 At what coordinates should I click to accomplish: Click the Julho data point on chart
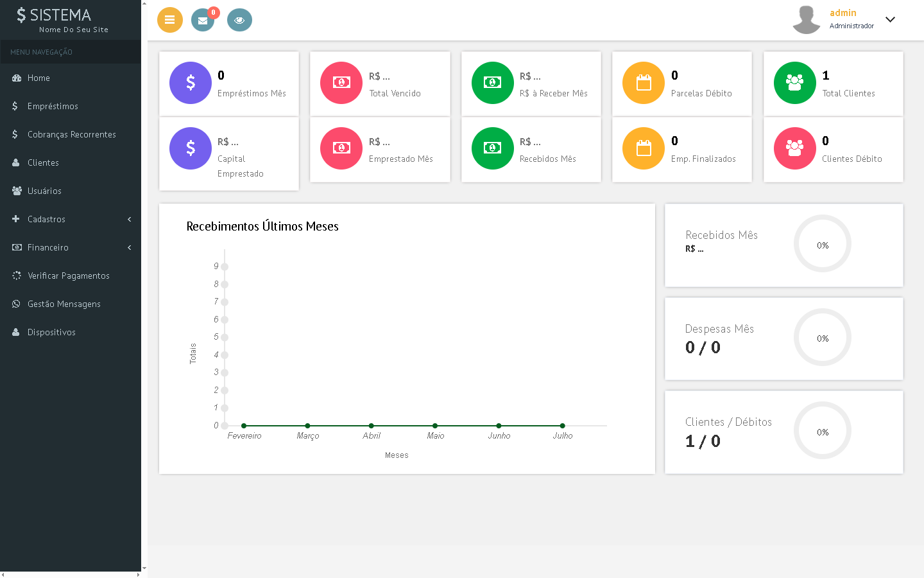click(562, 426)
